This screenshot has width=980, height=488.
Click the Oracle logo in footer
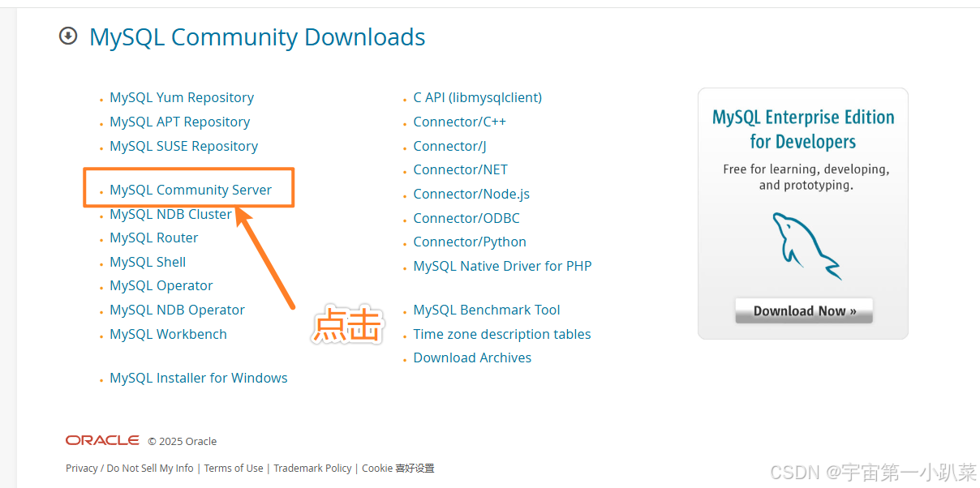102,440
